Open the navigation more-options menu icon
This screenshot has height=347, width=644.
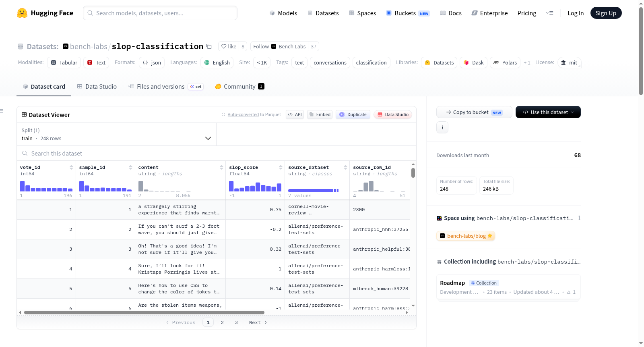pos(549,13)
